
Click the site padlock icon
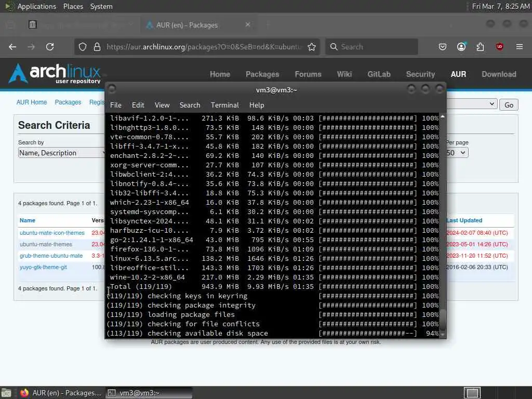(x=97, y=47)
